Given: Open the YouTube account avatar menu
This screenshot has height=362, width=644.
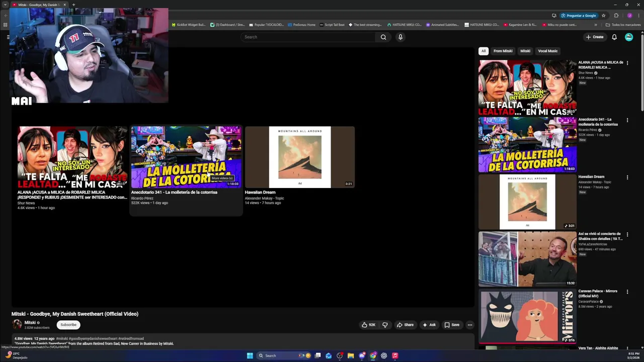Looking at the screenshot, I should click(x=629, y=37).
